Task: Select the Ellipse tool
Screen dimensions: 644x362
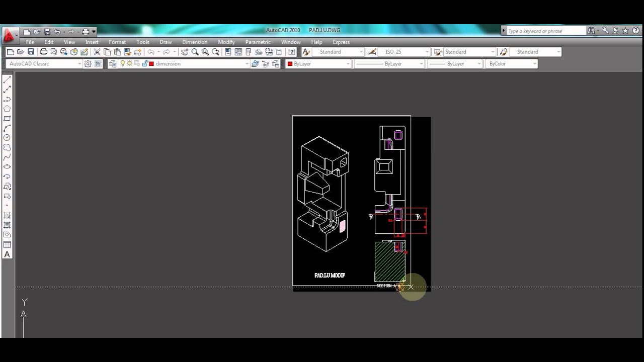Action: click(7, 167)
